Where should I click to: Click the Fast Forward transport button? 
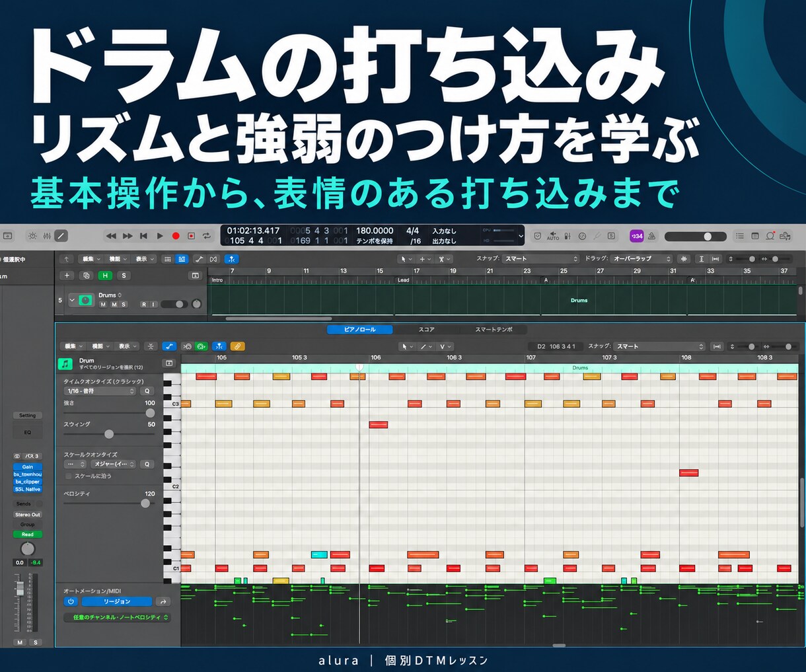tap(128, 236)
